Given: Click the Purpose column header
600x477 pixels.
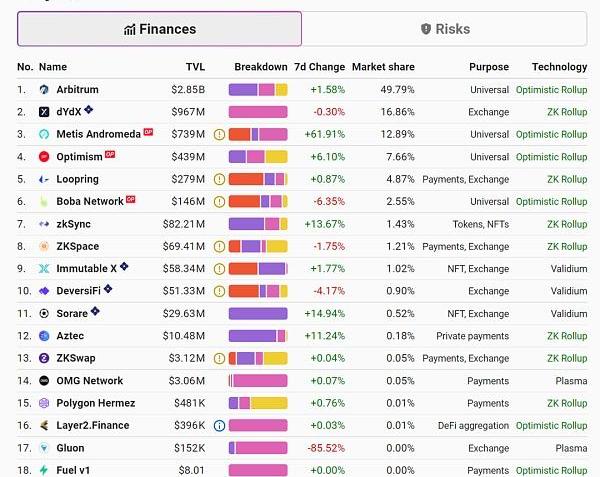Looking at the screenshot, I should point(489,67).
